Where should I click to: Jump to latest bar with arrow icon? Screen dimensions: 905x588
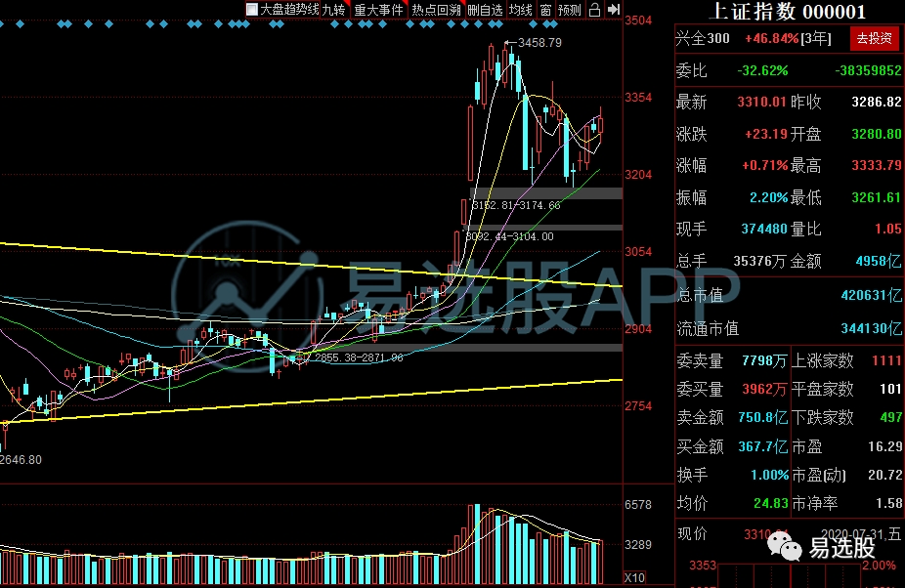pyautogui.click(x=614, y=10)
